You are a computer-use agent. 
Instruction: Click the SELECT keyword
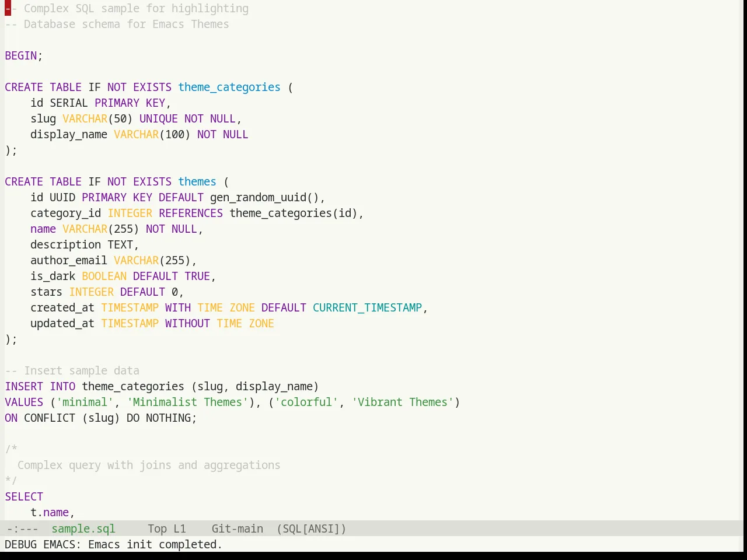24,496
